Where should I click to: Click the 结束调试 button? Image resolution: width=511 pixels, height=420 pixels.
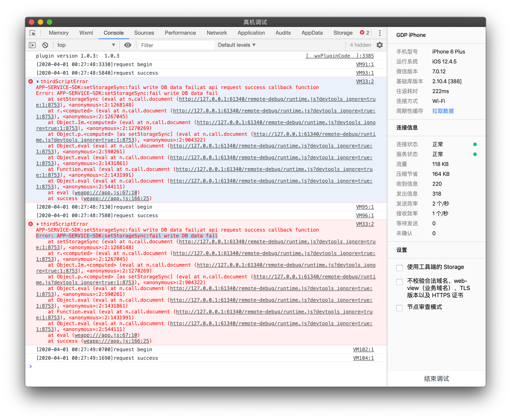[x=436, y=379]
